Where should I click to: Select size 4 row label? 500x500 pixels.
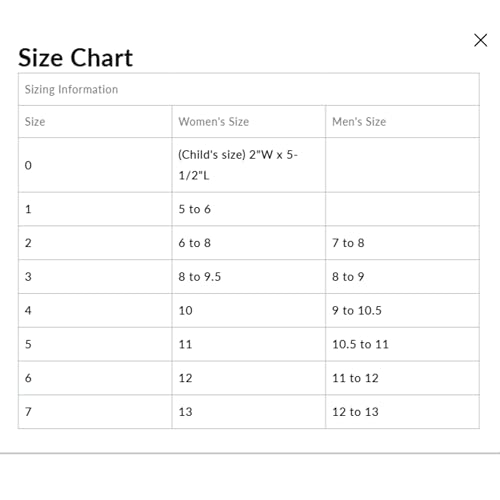tap(95, 311)
